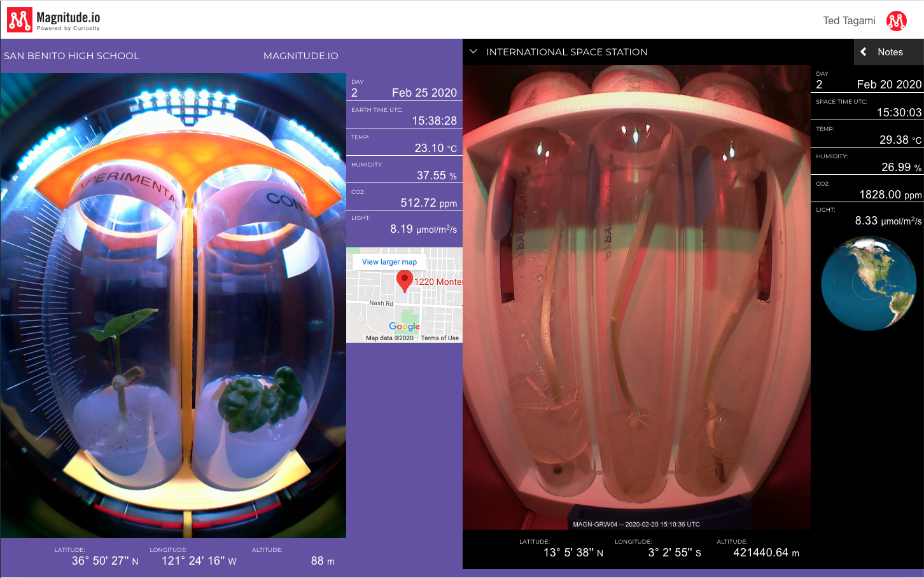
Task: Open Ted Tagami user avatar icon
Action: (x=897, y=21)
